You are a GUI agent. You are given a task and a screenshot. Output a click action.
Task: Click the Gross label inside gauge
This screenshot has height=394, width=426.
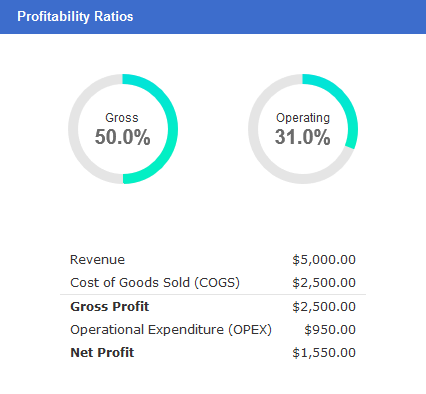pos(122,118)
